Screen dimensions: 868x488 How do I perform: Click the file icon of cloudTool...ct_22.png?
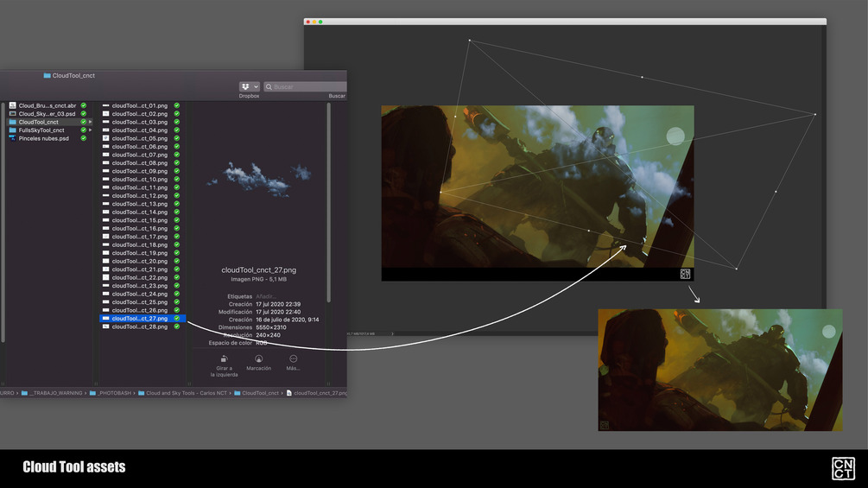point(105,277)
